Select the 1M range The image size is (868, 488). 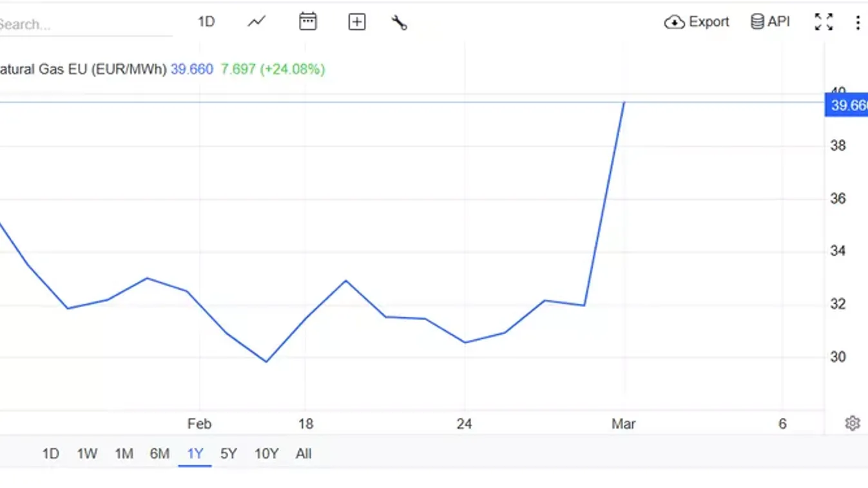tap(124, 454)
